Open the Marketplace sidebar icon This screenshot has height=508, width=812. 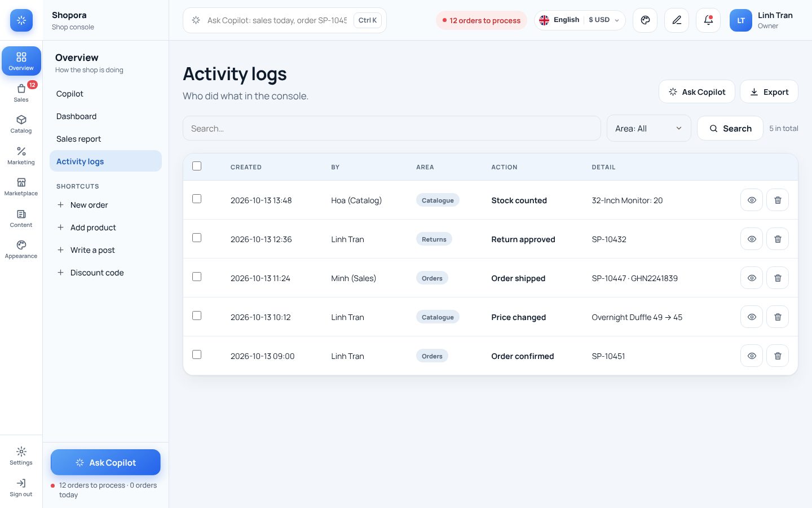click(x=21, y=186)
